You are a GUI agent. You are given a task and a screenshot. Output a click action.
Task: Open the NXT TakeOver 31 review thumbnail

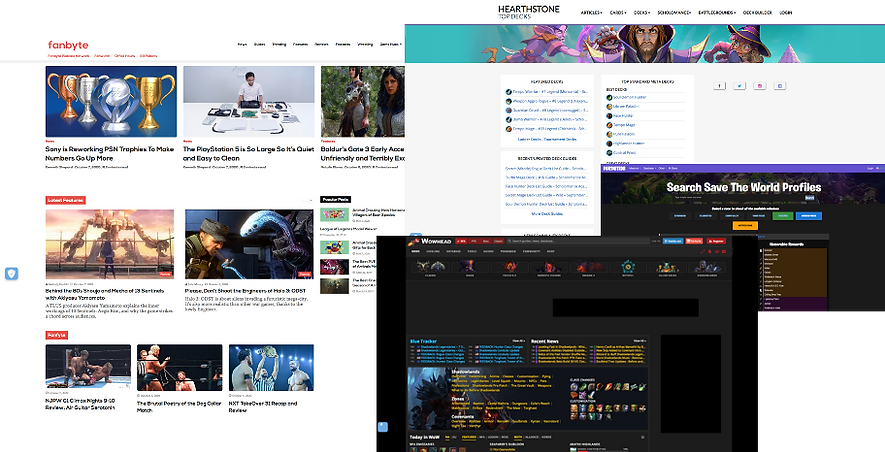click(271, 368)
